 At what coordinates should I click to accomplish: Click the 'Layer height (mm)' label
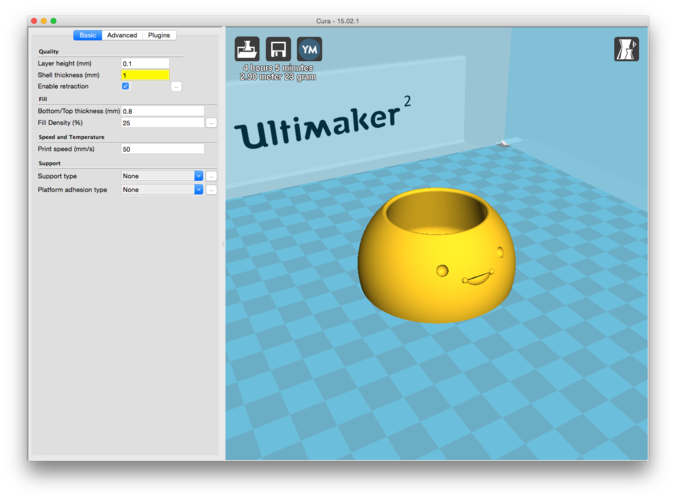click(65, 63)
